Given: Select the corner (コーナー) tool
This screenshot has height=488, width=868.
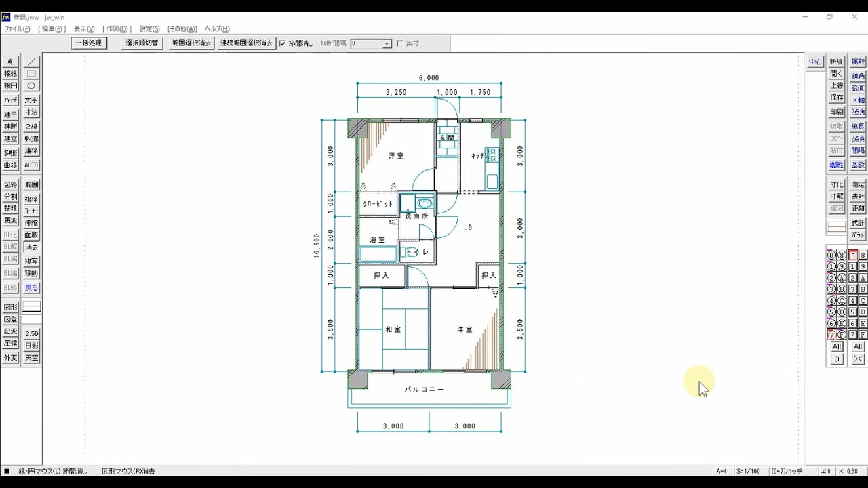Looking at the screenshot, I should 31,211.
